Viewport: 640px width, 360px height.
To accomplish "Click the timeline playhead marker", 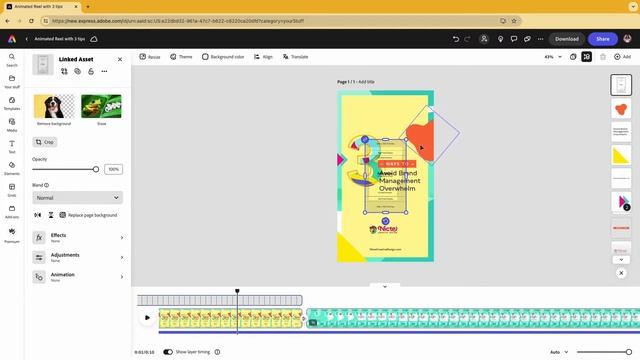I will tap(237, 291).
